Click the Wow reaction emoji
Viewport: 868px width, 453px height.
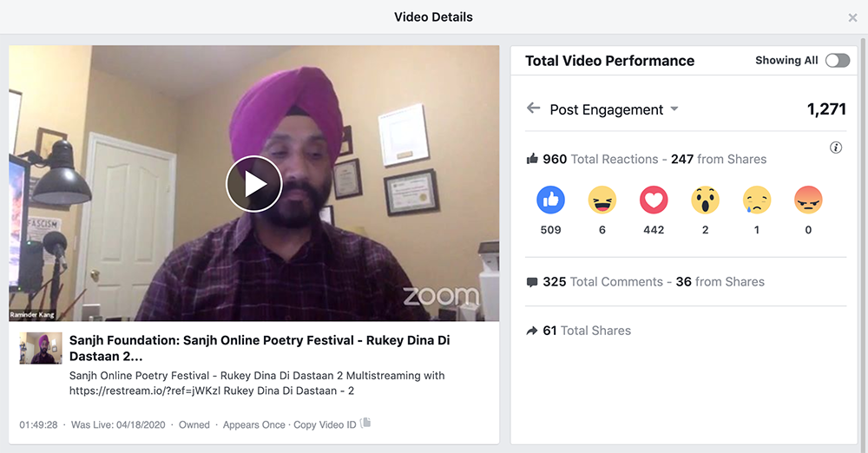(705, 201)
